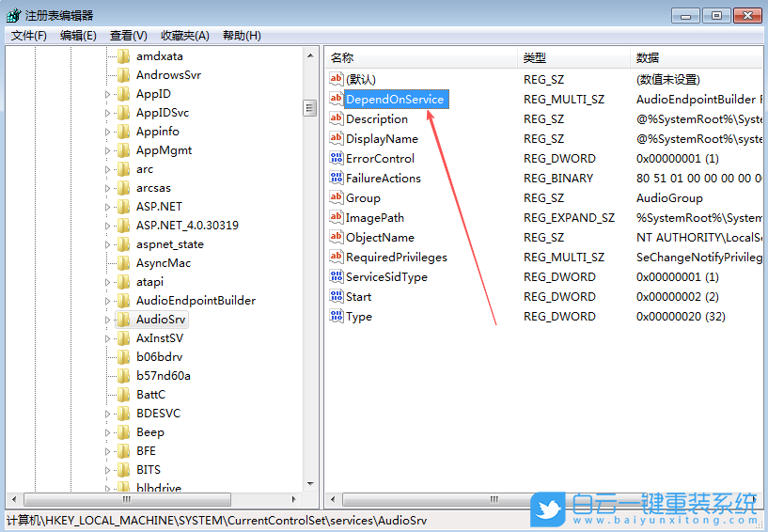This screenshot has height=532, width=768.
Task: Click the binary icon beside FailureActions
Action: (336, 178)
